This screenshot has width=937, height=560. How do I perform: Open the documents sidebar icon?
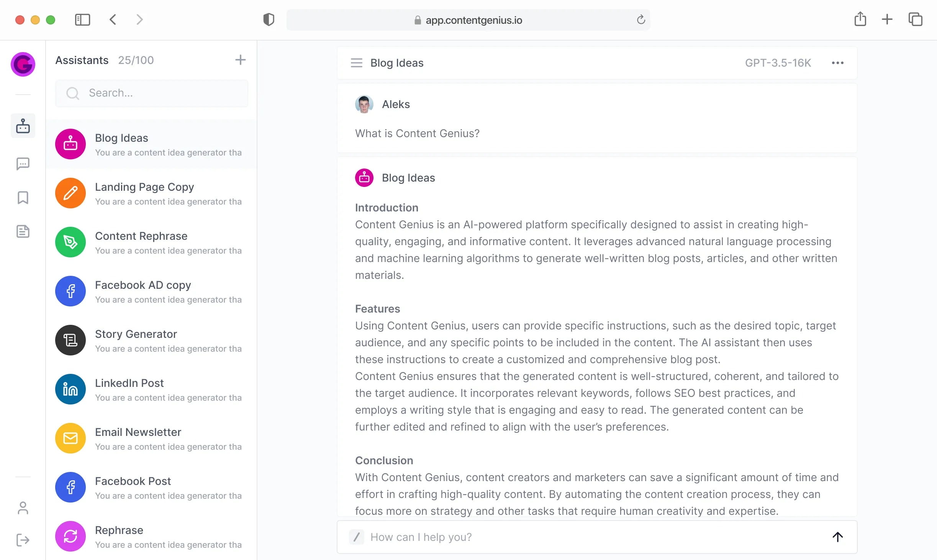(x=23, y=231)
